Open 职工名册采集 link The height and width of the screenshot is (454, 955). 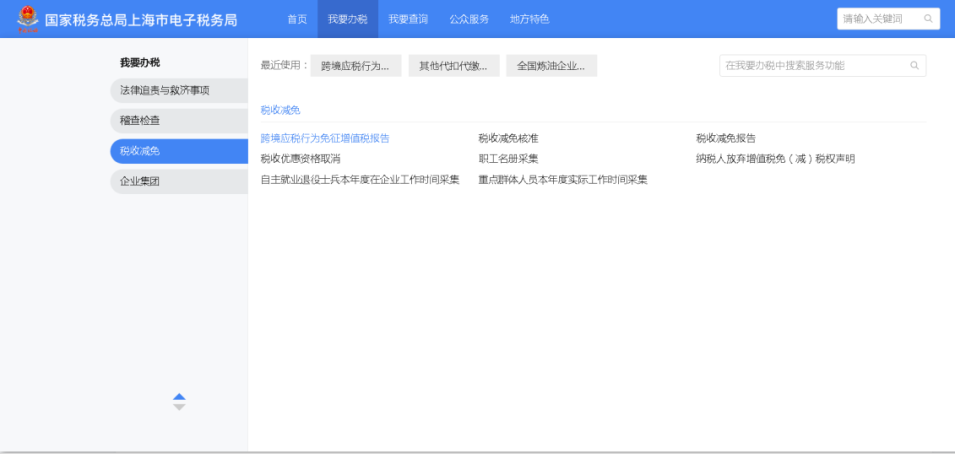click(508, 159)
